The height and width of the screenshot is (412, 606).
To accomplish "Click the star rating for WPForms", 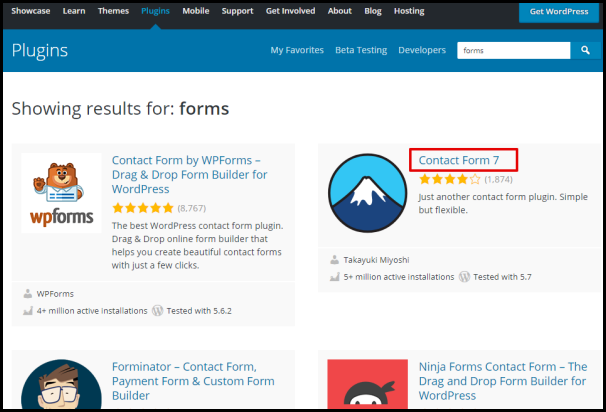I will pos(143,208).
